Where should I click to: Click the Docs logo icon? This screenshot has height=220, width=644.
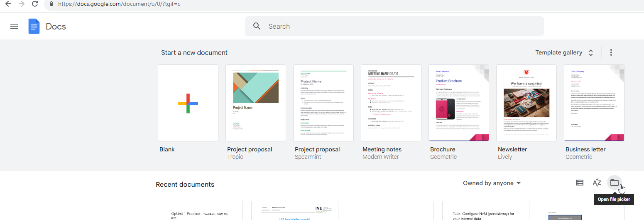pyautogui.click(x=34, y=26)
